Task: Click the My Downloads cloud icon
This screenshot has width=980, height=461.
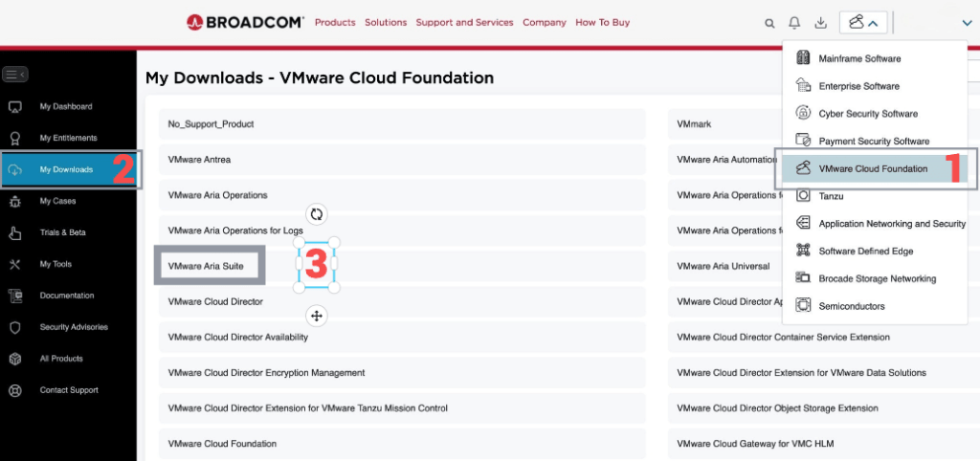Action: coord(15,170)
